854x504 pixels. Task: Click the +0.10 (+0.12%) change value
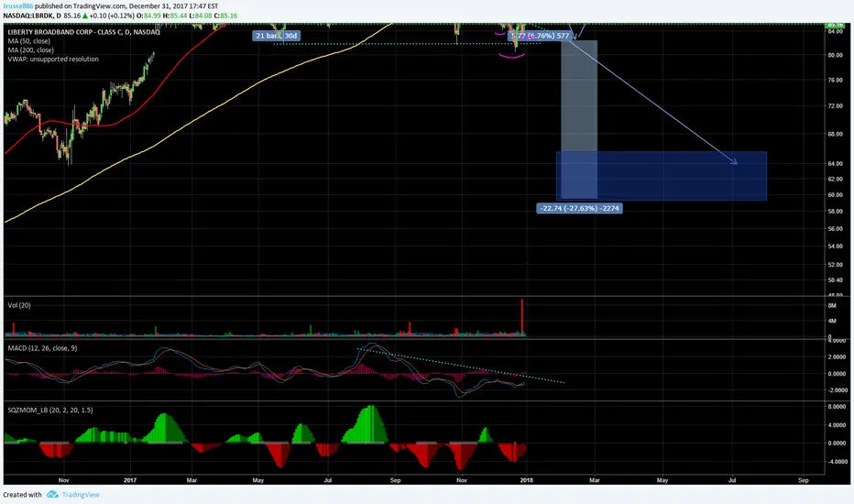(112, 16)
